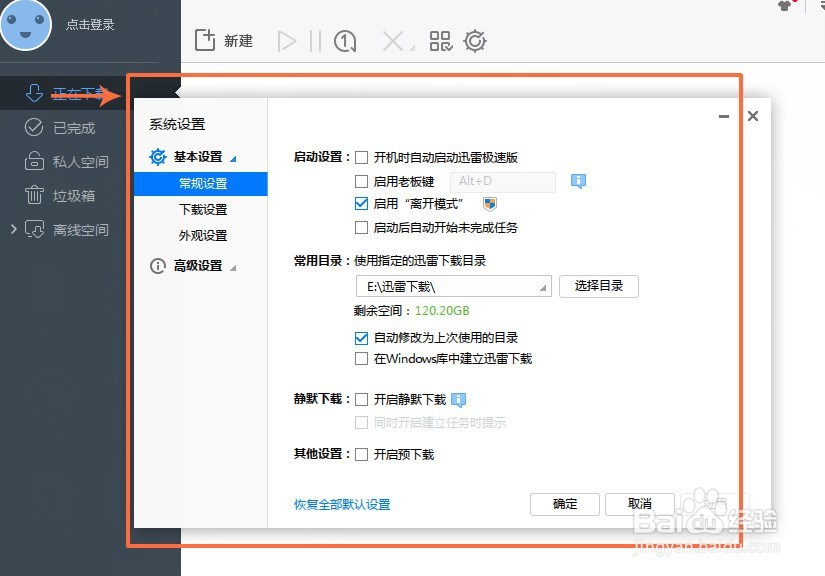825x576 pixels.
Task: Click the 私人空间 lock icon
Action: 34,161
